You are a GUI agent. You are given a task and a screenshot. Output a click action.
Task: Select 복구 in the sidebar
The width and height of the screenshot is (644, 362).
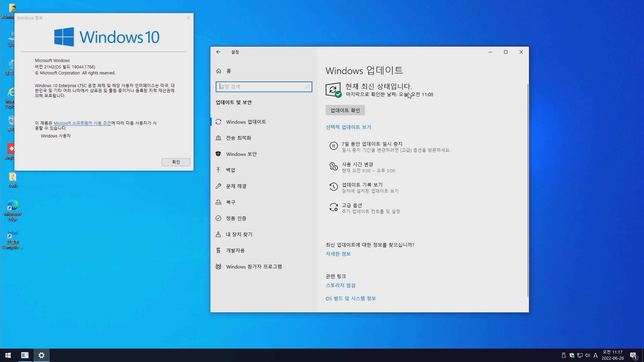pos(264,202)
